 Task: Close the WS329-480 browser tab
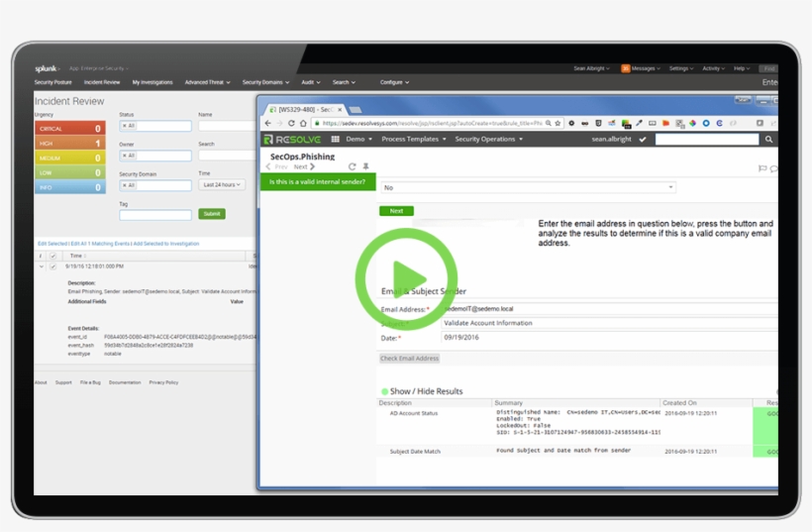[x=340, y=109]
